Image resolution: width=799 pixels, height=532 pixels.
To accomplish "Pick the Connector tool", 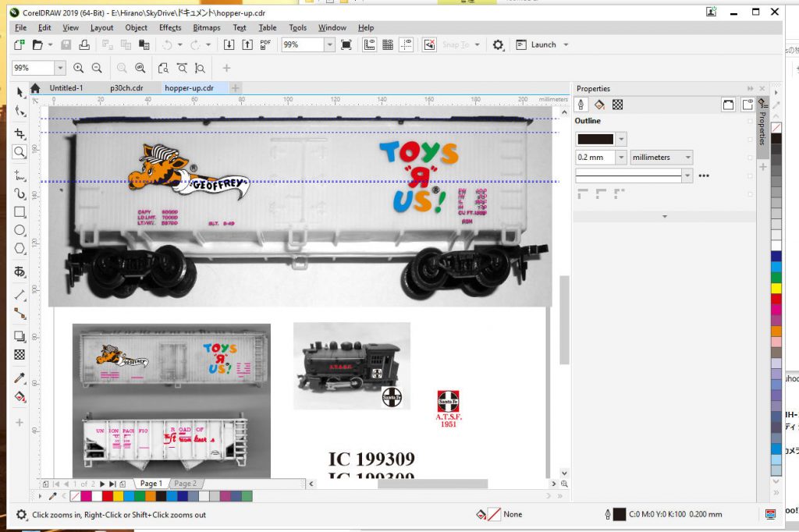I will click(20, 314).
